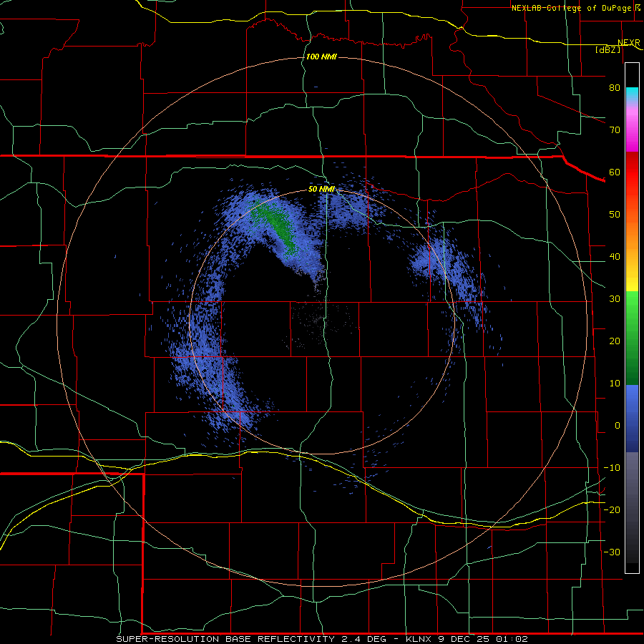This screenshot has height=644, width=644.
Task: Select the 60 value on the dBZ scale
Action: tap(615, 172)
